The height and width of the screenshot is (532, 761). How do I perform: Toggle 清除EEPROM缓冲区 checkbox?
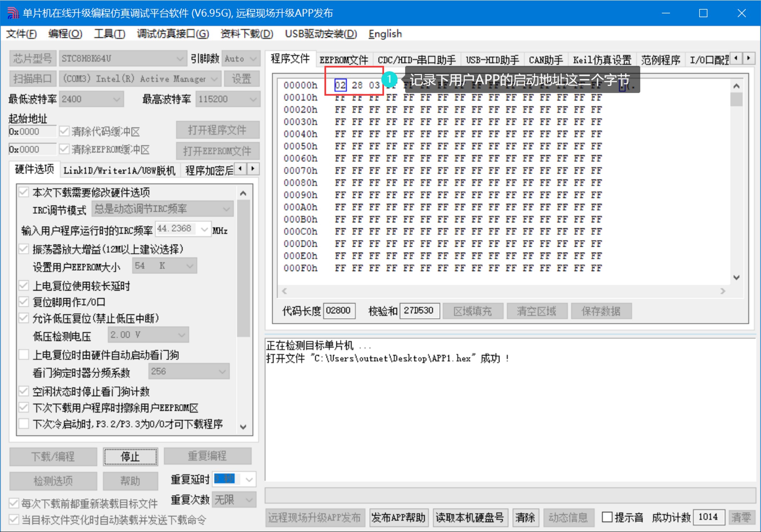[x=64, y=149]
